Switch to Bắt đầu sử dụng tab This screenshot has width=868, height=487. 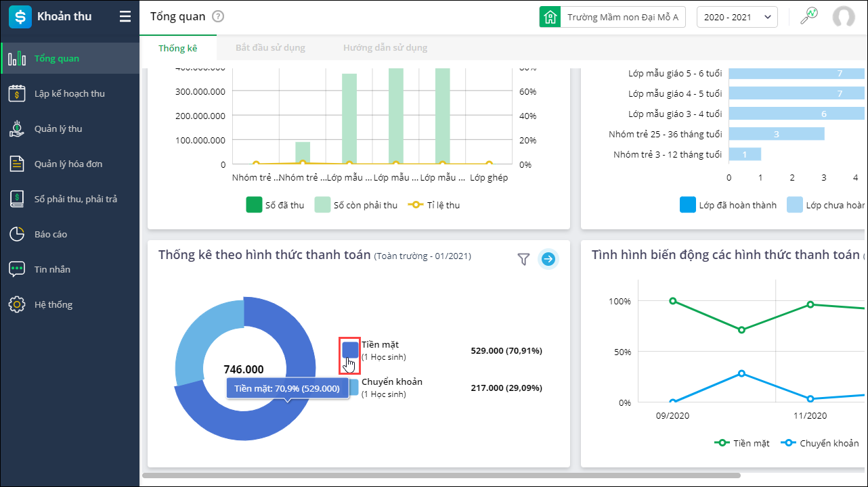[x=270, y=48]
